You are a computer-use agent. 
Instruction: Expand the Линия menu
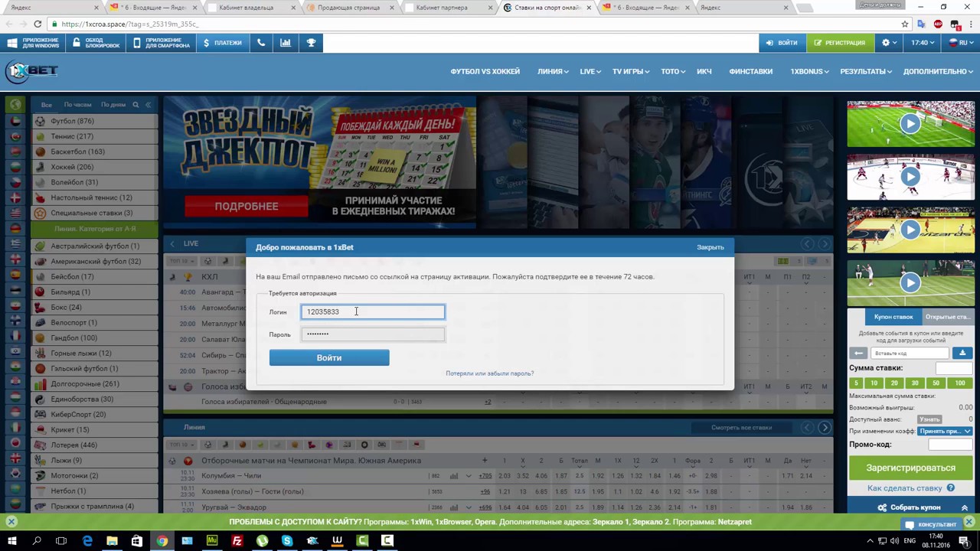pyautogui.click(x=553, y=71)
